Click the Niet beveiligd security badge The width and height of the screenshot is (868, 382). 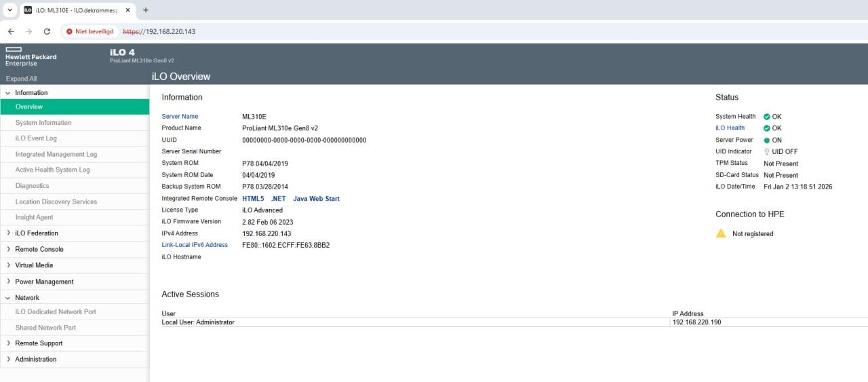(x=90, y=31)
